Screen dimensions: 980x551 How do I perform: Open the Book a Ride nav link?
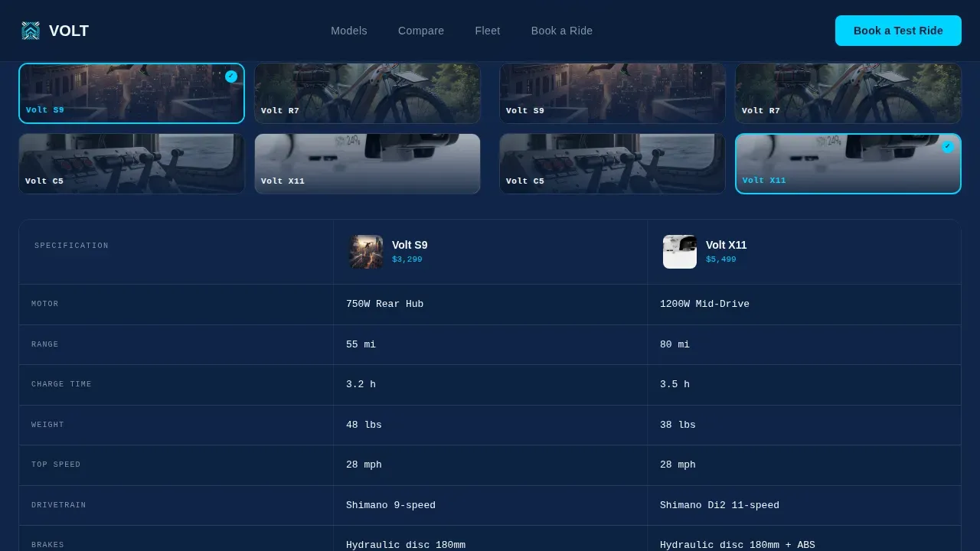click(x=562, y=31)
